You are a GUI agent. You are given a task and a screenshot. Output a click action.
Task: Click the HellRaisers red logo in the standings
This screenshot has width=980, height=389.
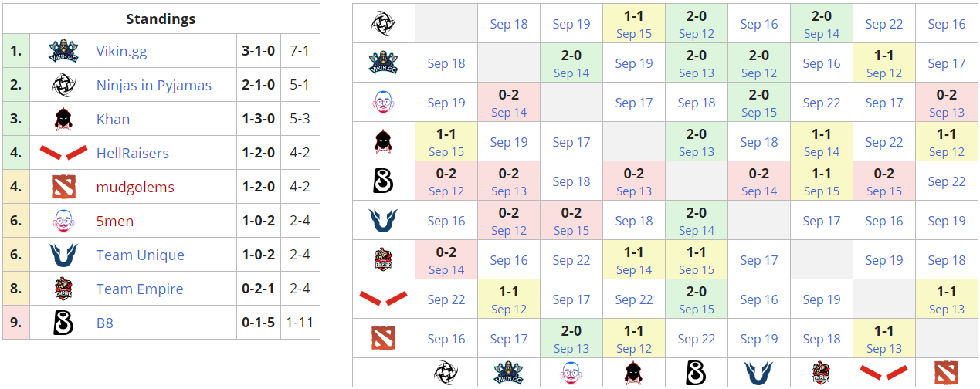click(x=63, y=153)
